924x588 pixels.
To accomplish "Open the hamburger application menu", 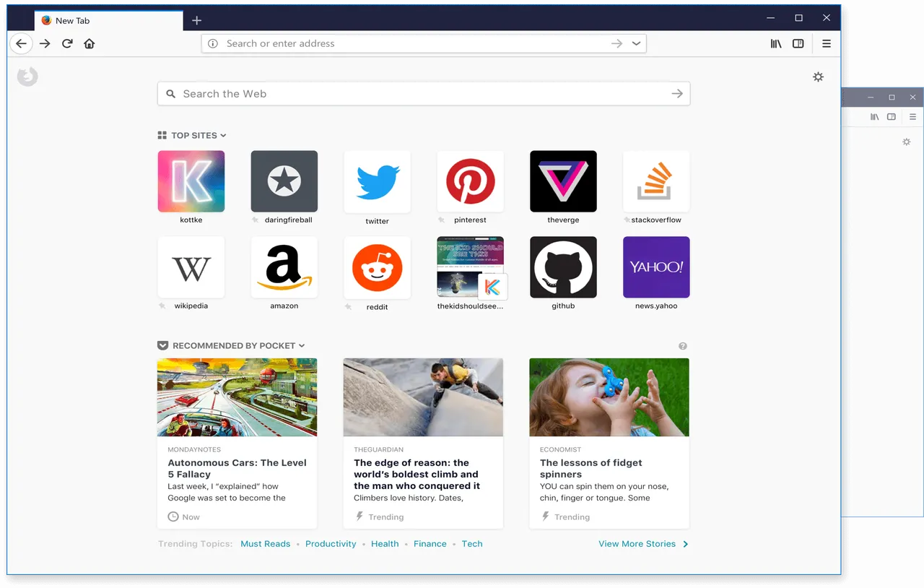I will click(x=827, y=44).
